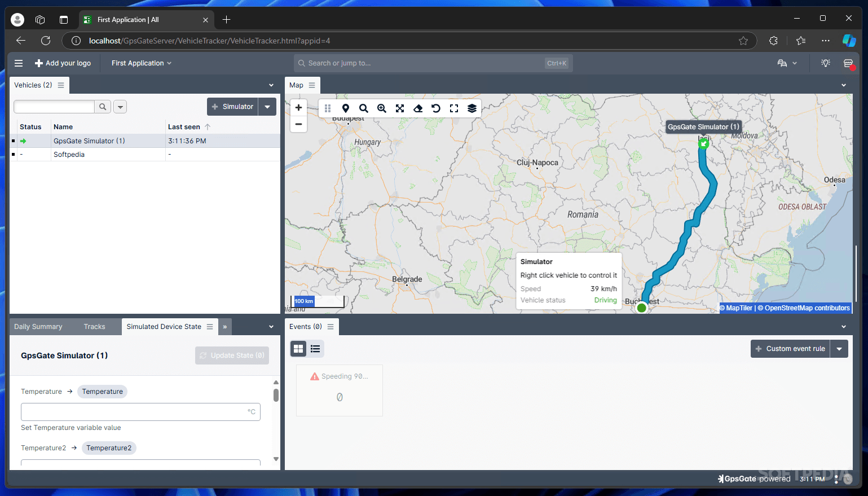Click the Update State (0) button
868x496 pixels.
[232, 355]
